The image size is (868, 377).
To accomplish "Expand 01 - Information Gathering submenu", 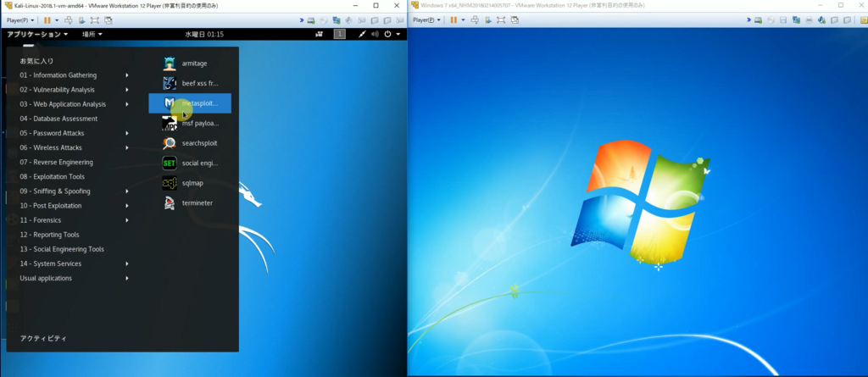I will tap(75, 75).
